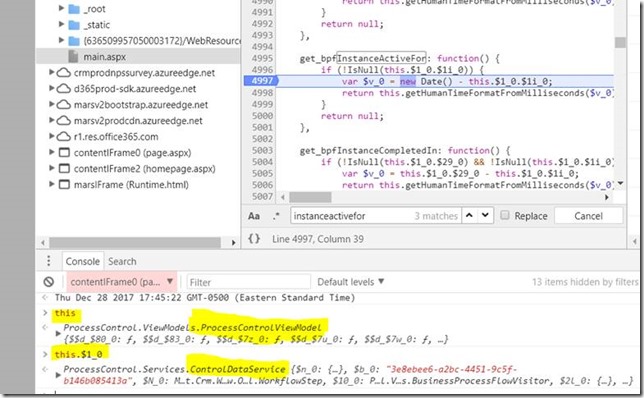
Task: Expand ControlDataService object in console
Action: [x=58, y=375]
